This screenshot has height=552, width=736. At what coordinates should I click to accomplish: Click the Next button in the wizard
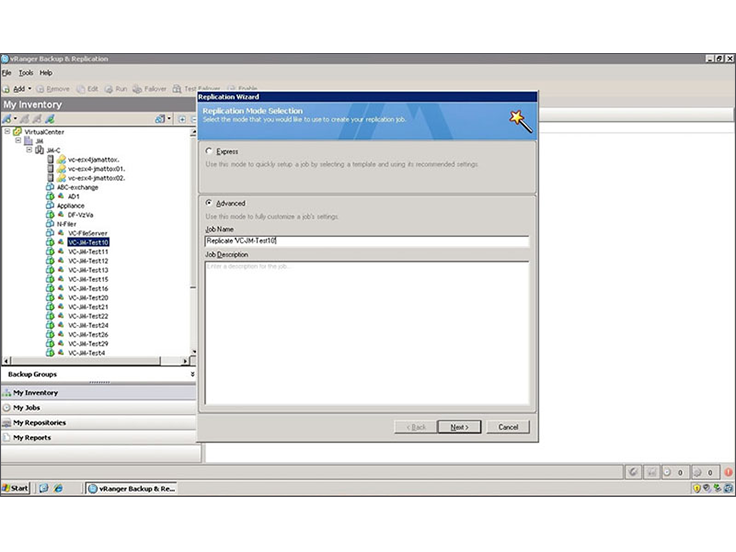459,427
